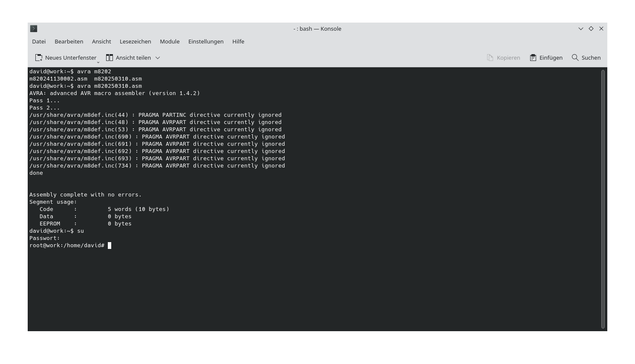The image size is (635, 364).
Task: Open the Lesezeichen menu
Action: pyautogui.click(x=135, y=41)
